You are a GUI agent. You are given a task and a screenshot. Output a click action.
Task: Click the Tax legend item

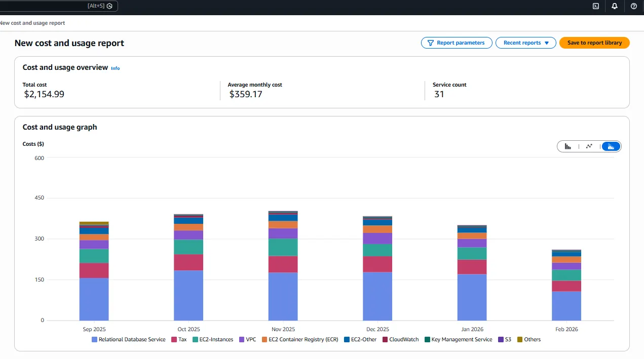(x=182, y=340)
